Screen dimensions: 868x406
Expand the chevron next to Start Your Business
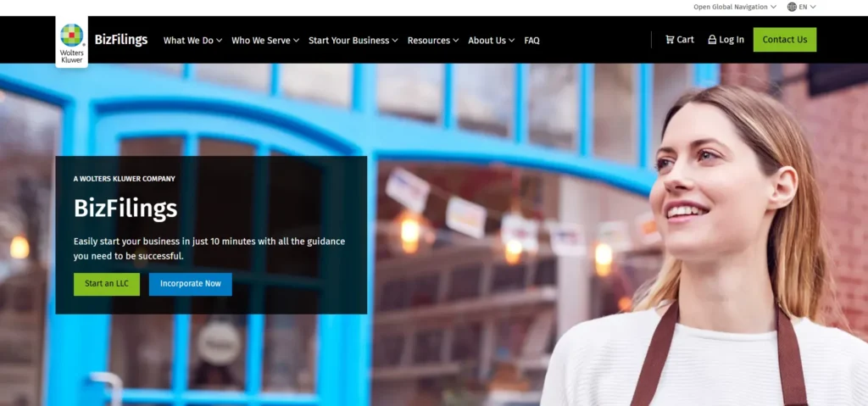click(x=395, y=41)
